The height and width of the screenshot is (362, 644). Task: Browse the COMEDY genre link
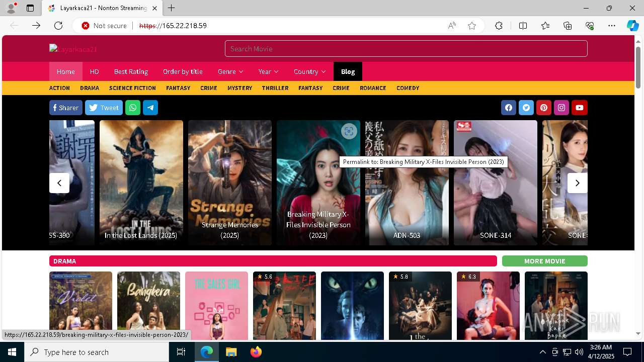click(x=408, y=88)
